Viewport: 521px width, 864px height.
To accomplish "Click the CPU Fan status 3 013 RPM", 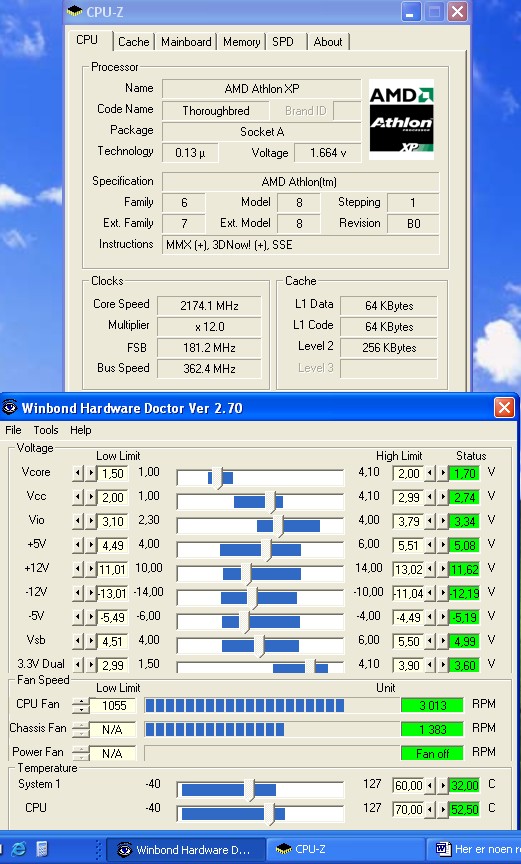I will (432, 705).
